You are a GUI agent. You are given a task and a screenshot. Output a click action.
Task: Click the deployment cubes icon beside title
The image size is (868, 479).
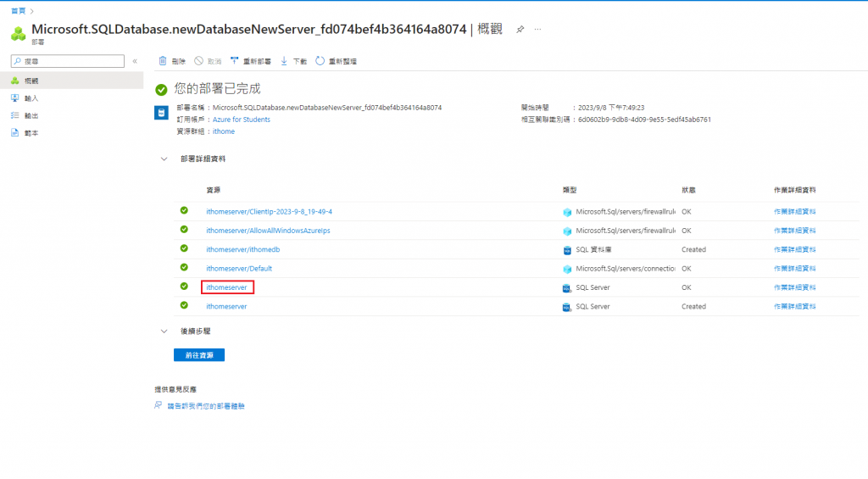tap(19, 34)
